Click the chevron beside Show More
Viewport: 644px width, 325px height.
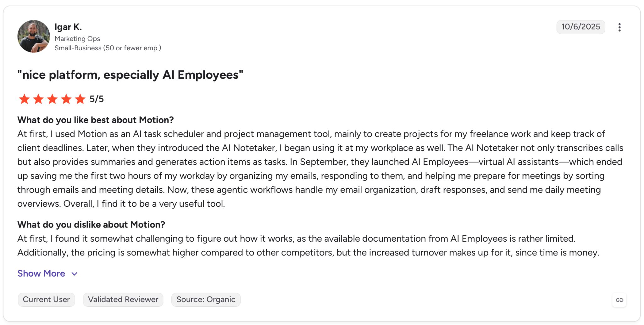point(75,274)
